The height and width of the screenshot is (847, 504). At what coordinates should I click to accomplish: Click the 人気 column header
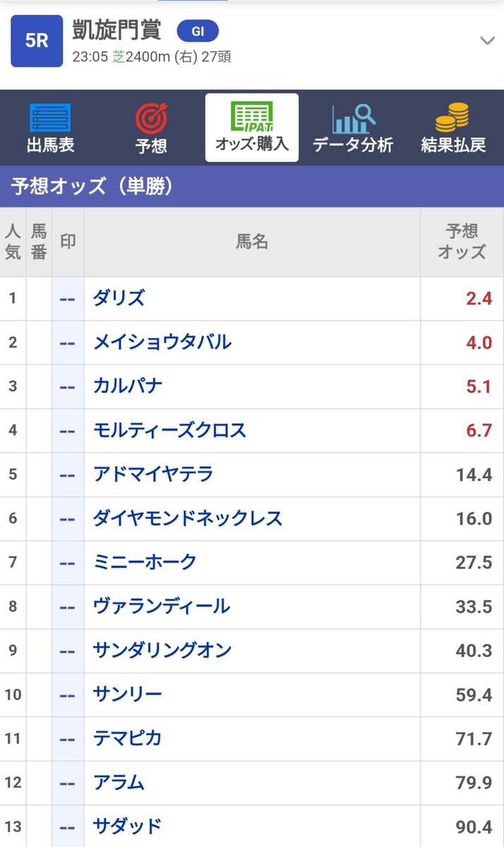(x=13, y=241)
